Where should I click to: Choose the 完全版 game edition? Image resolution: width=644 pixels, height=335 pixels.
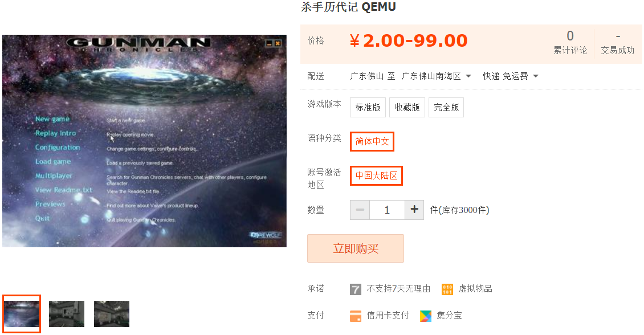446,107
